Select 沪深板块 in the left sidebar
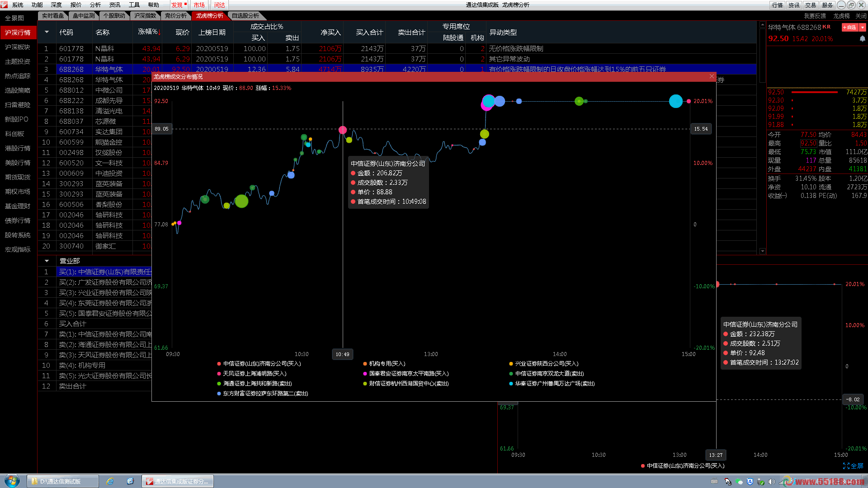This screenshot has height=488, width=868. [18, 47]
